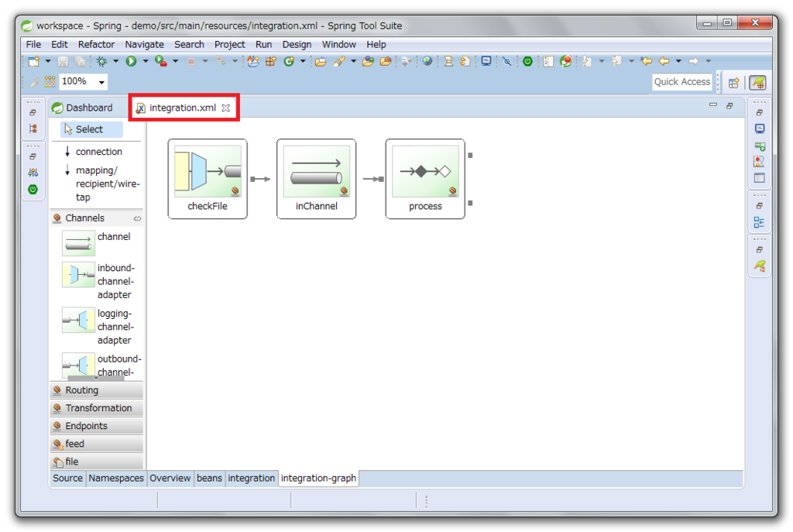Pick the mapping/recipient/wire-tap tool
The width and height of the screenshot is (793, 532).
pos(101,184)
